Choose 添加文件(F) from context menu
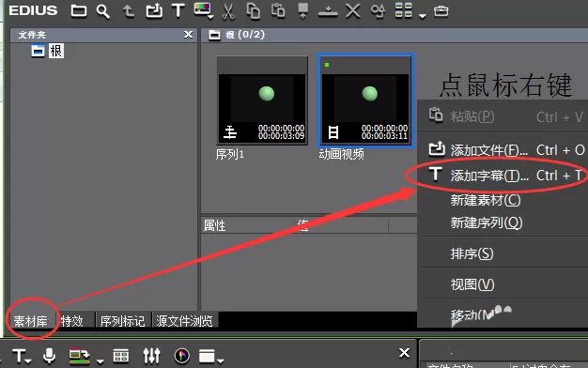The height and width of the screenshot is (368, 588). [503, 150]
